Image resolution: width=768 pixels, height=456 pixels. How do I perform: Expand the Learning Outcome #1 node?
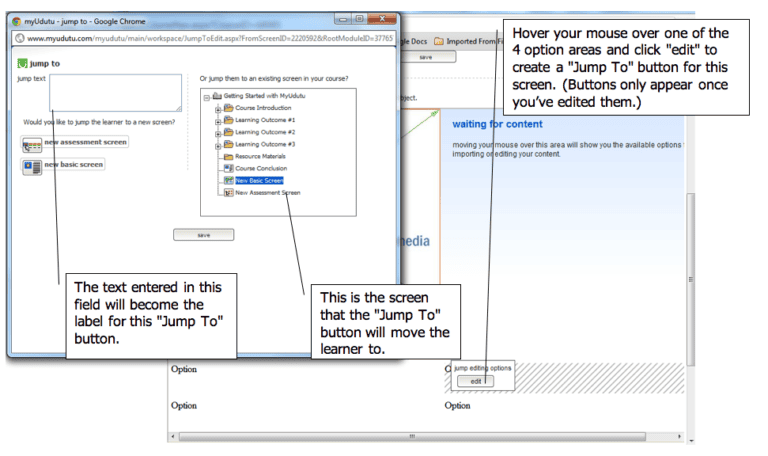click(x=217, y=120)
